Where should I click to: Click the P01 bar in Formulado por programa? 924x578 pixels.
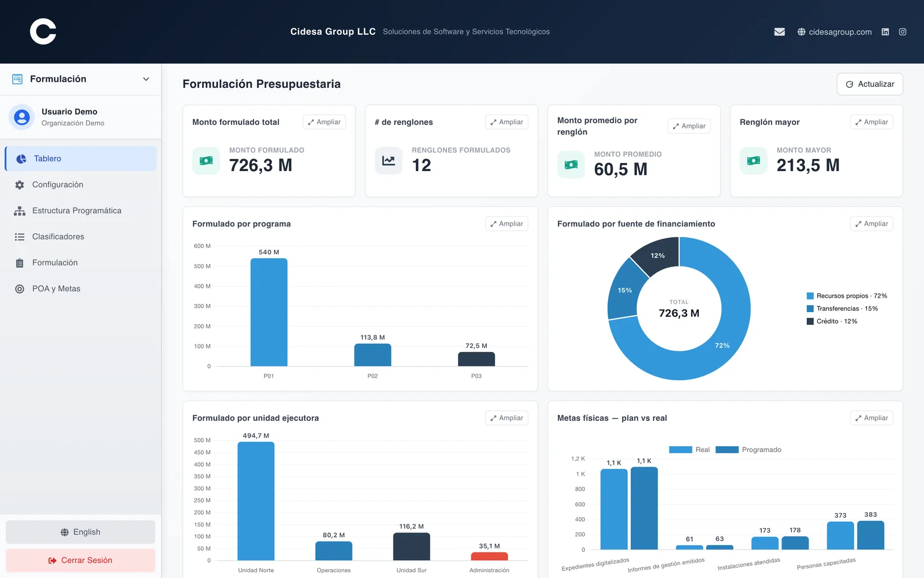pyautogui.click(x=269, y=312)
